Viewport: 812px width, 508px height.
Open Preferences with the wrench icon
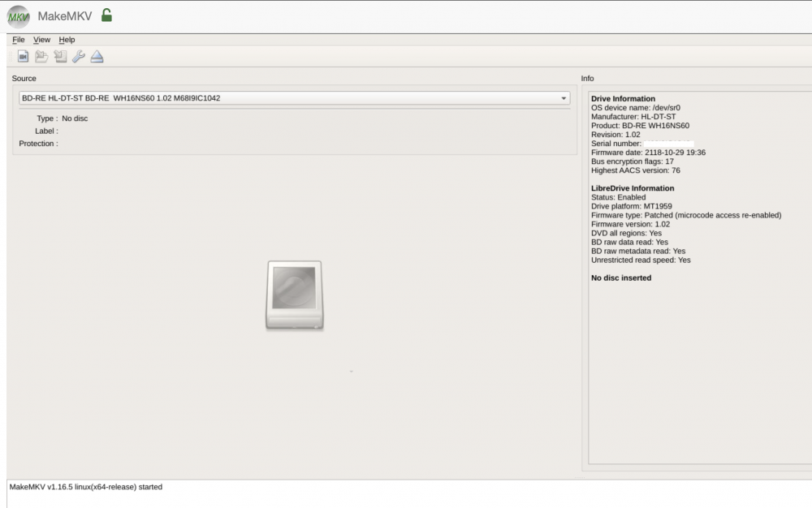click(x=79, y=56)
